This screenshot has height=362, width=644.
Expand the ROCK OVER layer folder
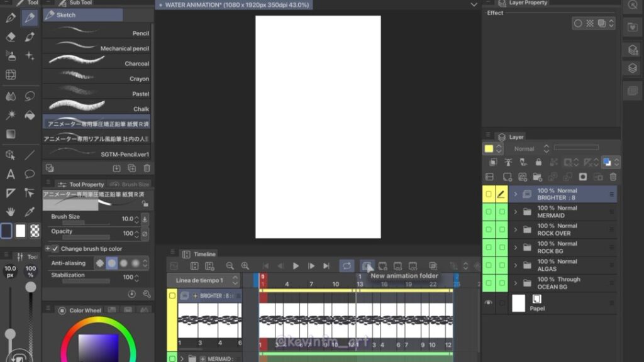pos(516,229)
